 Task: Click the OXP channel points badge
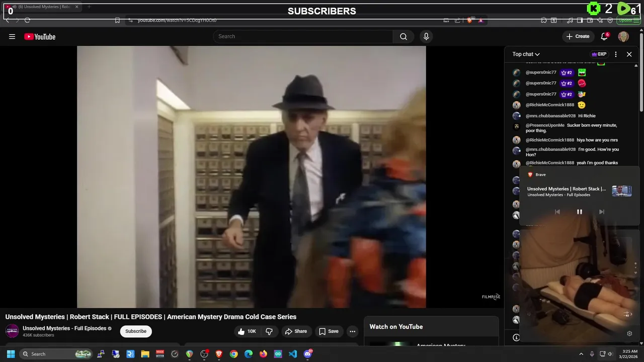tap(599, 54)
